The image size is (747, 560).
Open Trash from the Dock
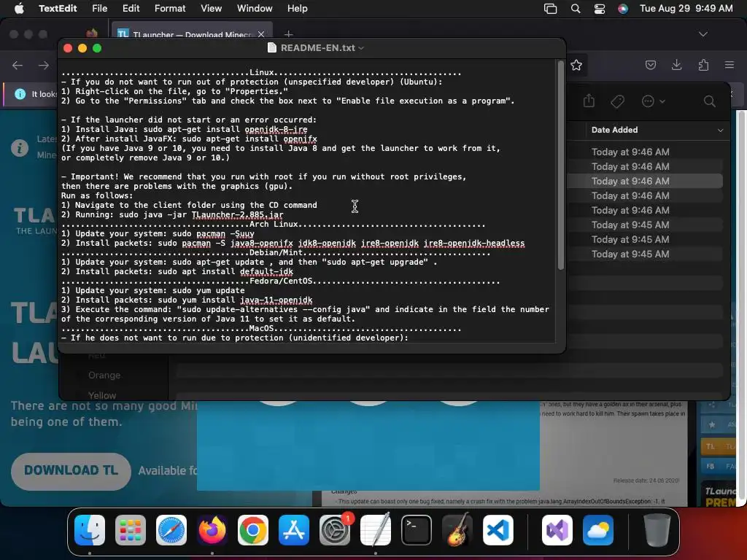point(657,530)
